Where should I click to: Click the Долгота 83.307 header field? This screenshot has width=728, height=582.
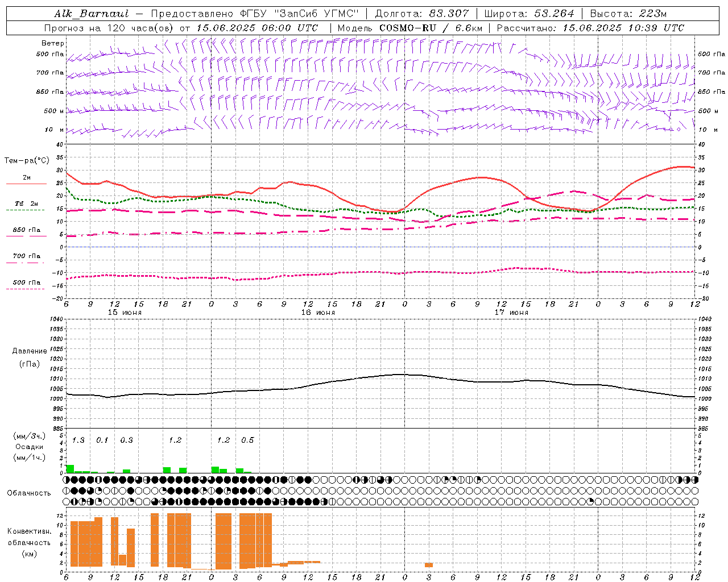point(422,14)
